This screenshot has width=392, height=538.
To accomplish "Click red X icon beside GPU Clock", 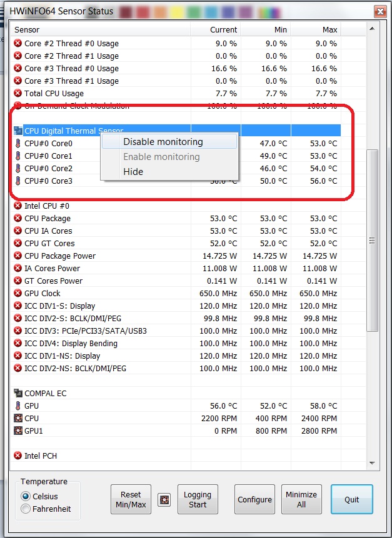I will tap(18, 293).
